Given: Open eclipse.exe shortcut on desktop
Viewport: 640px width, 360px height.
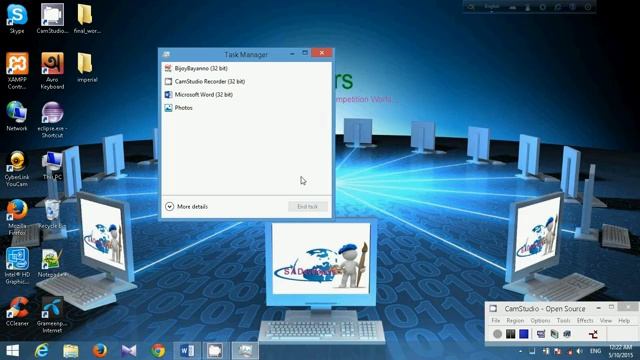Looking at the screenshot, I should [52, 120].
